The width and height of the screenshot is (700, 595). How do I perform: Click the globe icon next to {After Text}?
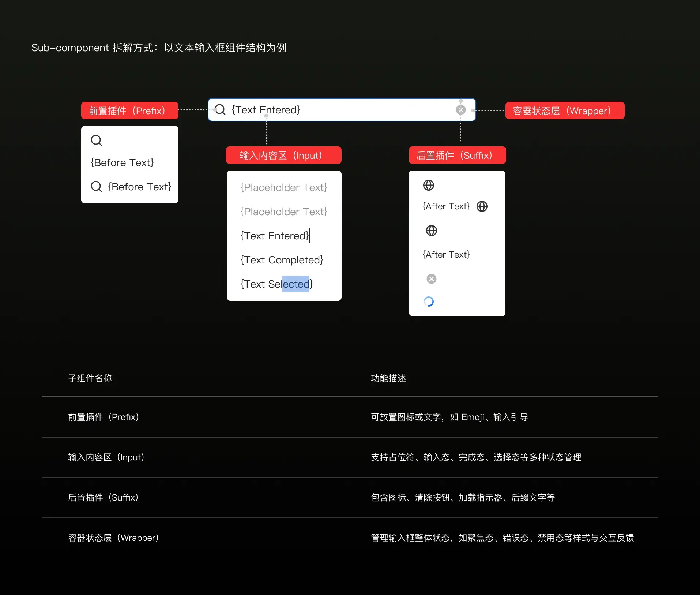[482, 206]
